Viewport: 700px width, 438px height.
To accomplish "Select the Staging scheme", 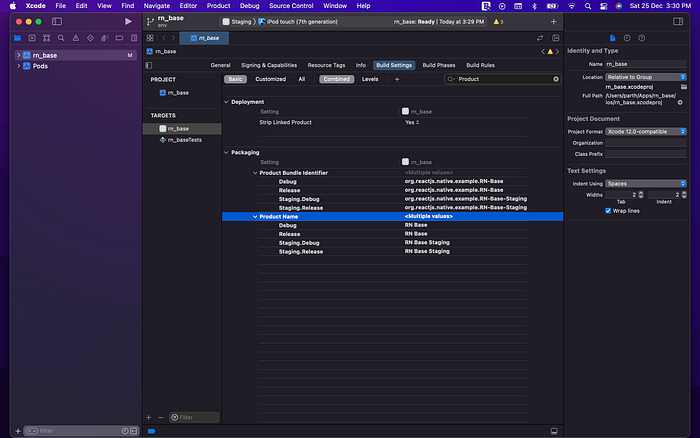I will pyautogui.click(x=237, y=21).
